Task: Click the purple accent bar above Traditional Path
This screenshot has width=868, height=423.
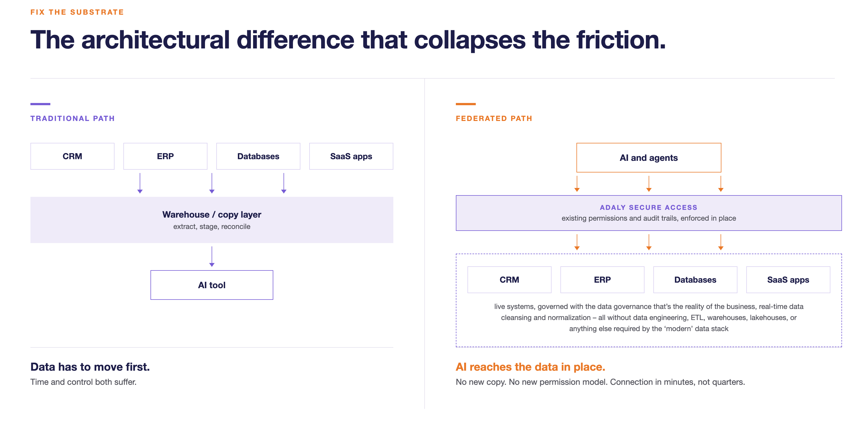Action: [x=40, y=104]
